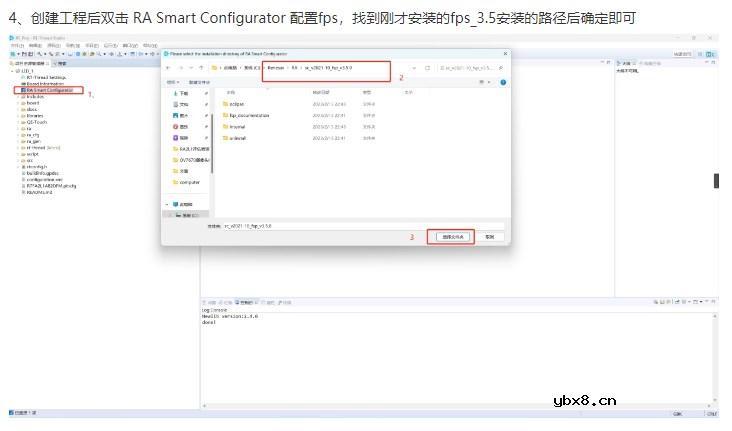This screenshot has height=431, width=732.
Task: Select buildinfo.gpdsc file in tree
Action: point(40,173)
